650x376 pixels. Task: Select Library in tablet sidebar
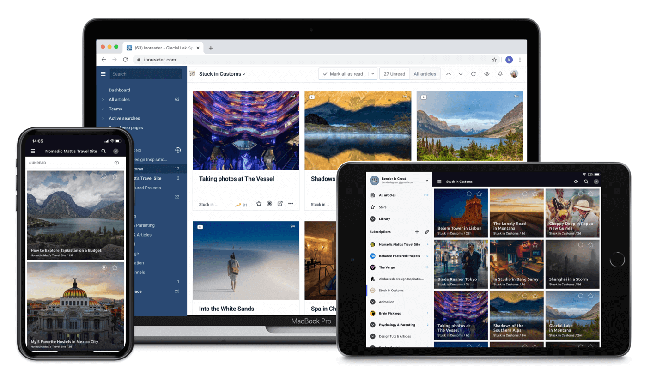coord(399,219)
